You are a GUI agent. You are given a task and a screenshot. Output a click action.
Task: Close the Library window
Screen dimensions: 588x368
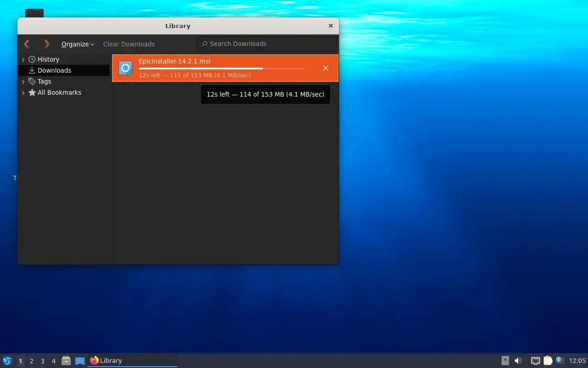[x=330, y=26]
